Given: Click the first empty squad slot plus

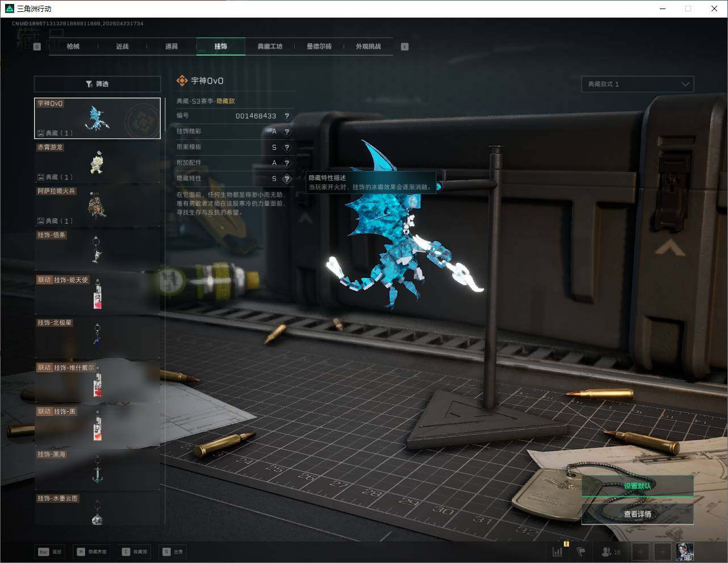Looking at the screenshot, I should 641,552.
